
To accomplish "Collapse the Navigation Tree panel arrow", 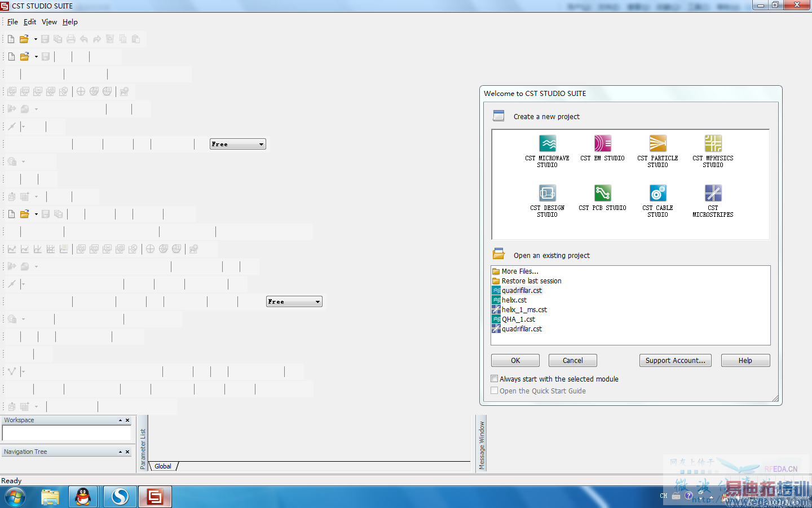I will [x=120, y=452].
